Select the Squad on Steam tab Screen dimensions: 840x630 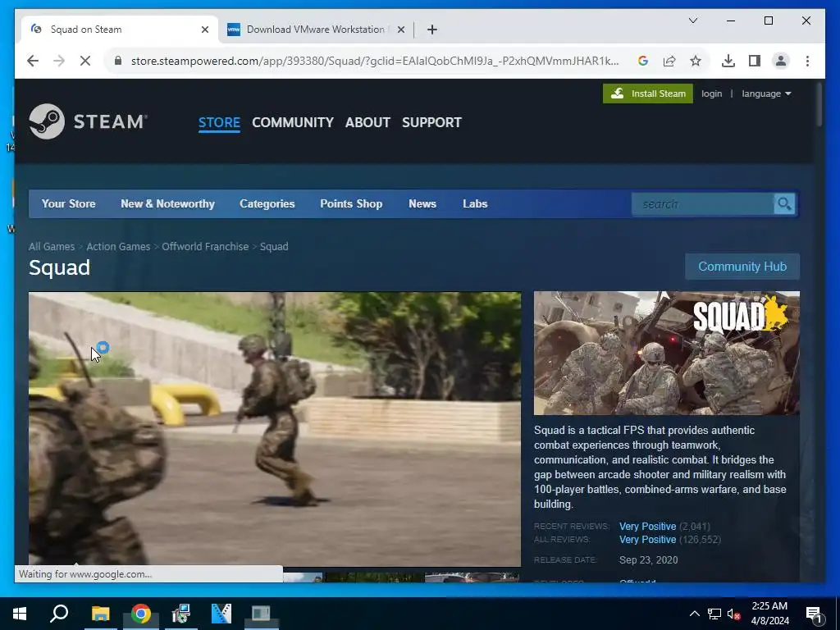pos(119,30)
